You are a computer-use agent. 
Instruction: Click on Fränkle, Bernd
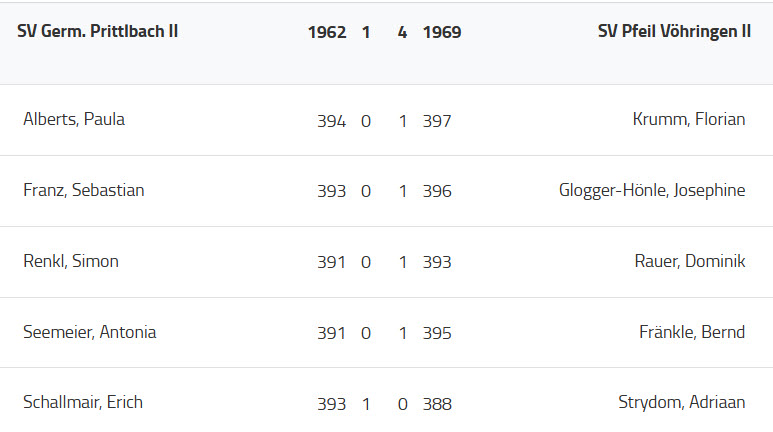[692, 332]
